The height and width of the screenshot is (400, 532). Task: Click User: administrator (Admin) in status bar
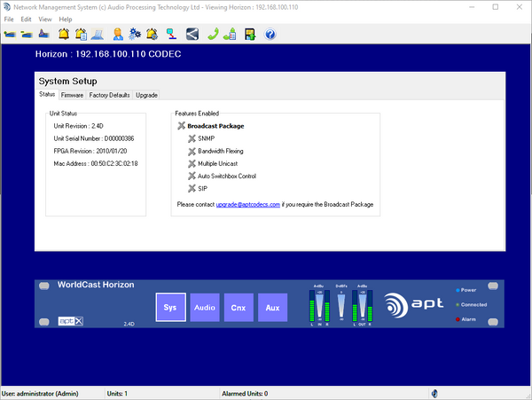coord(40,394)
